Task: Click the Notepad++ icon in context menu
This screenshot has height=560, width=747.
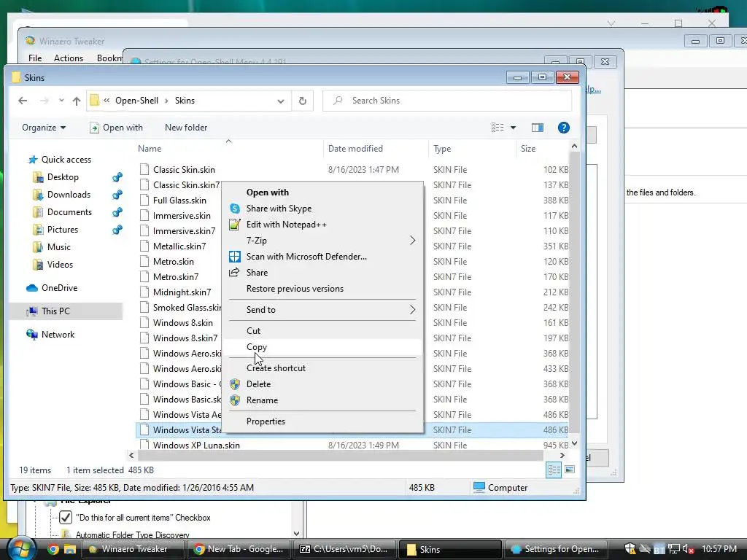Action: click(x=234, y=225)
